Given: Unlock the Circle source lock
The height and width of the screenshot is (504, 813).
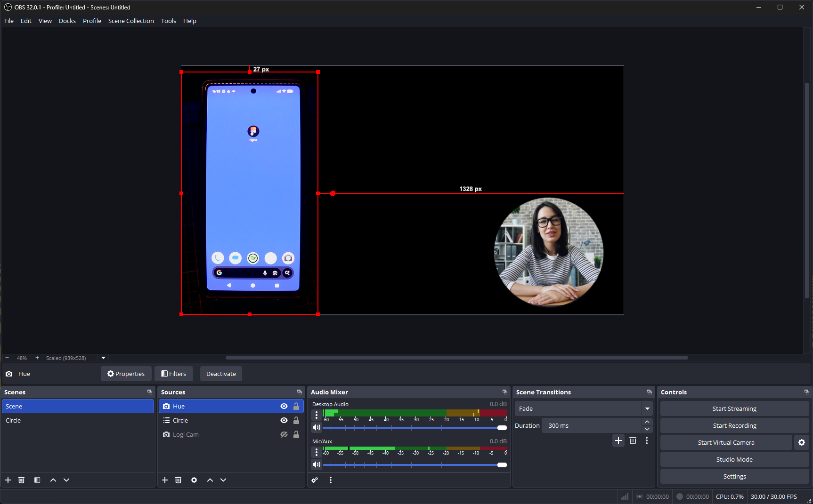Looking at the screenshot, I should coord(296,420).
